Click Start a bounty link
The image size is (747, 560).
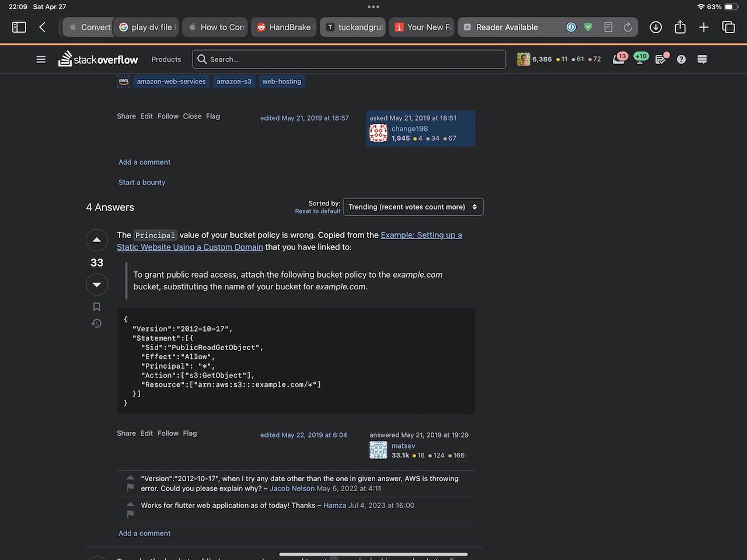coord(142,183)
